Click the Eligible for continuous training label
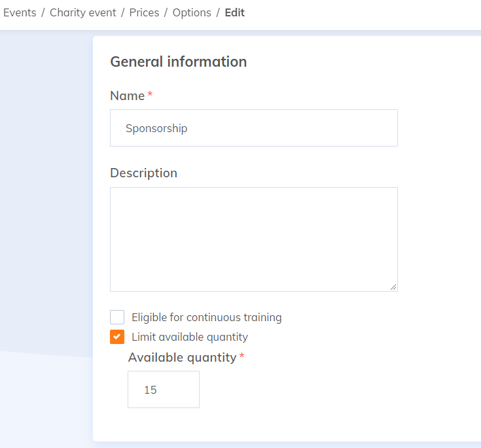The width and height of the screenshot is (481, 448). coord(206,317)
